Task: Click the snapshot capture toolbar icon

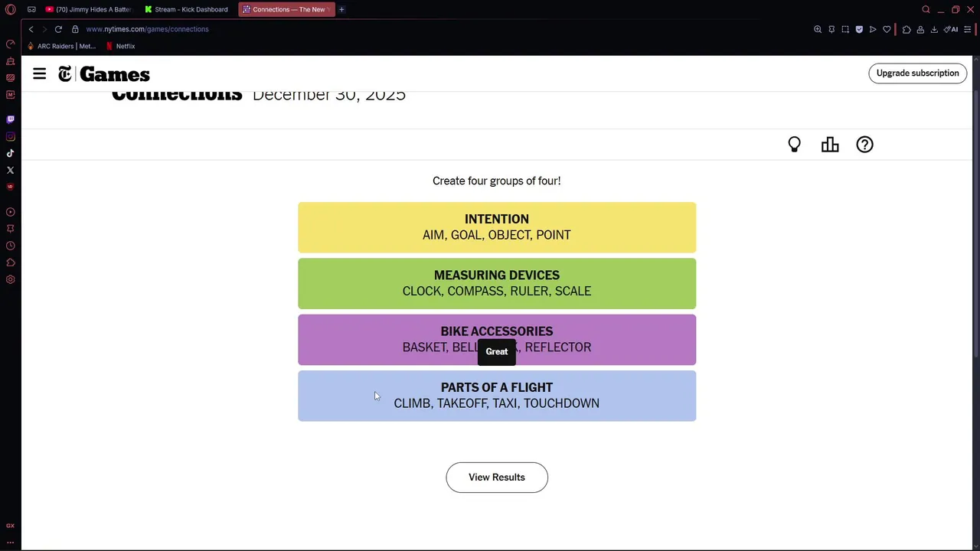Action: [845, 29]
